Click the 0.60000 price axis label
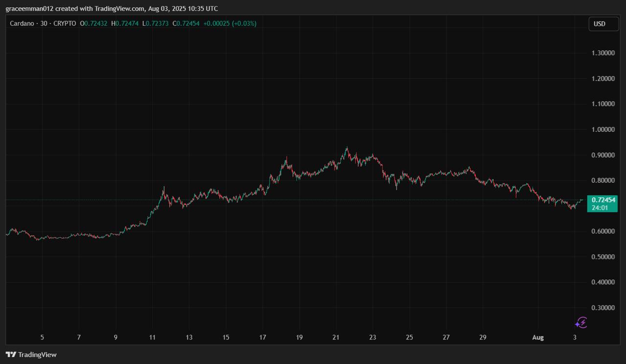This screenshot has height=364, width=626. tap(603, 231)
